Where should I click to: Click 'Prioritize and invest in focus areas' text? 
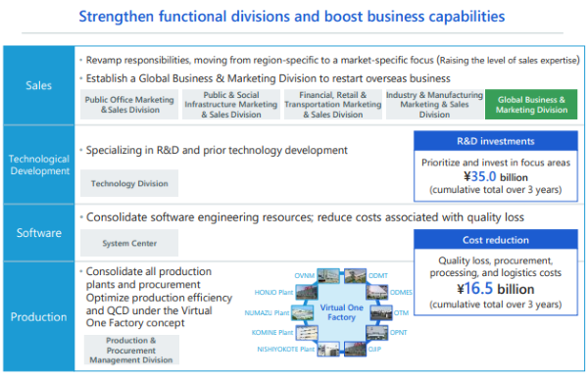495,163
